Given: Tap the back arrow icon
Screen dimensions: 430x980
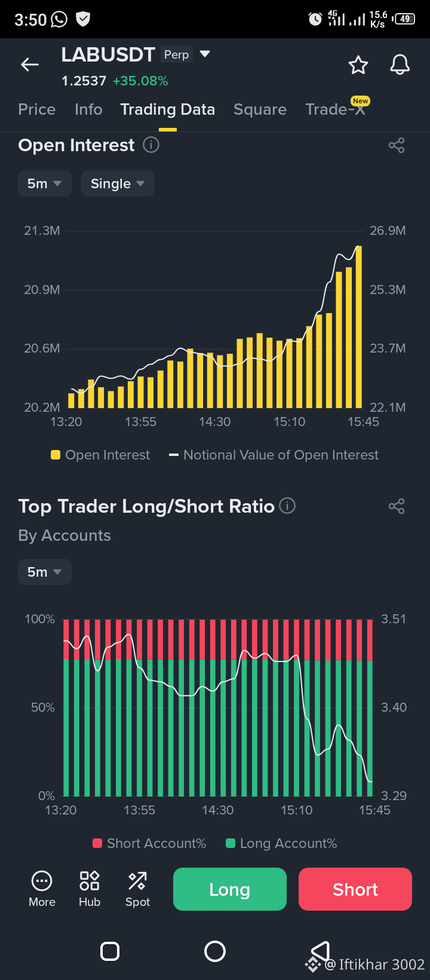Looking at the screenshot, I should click(30, 65).
